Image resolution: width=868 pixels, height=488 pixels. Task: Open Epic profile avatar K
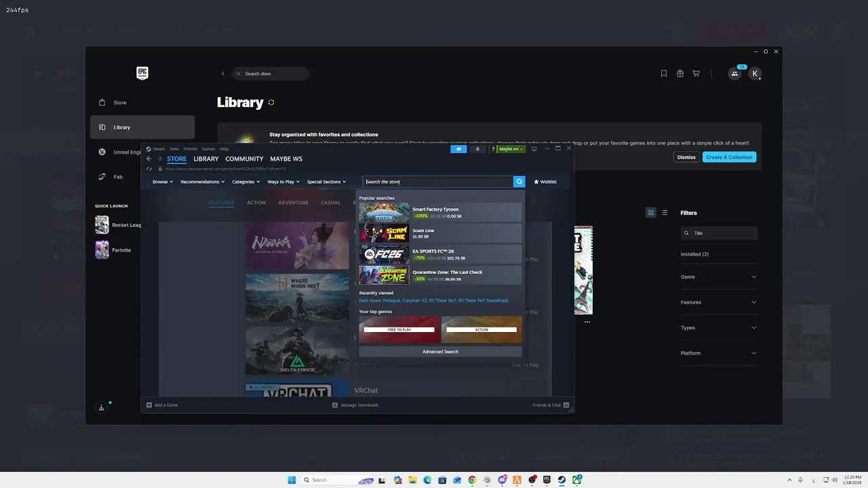click(755, 74)
